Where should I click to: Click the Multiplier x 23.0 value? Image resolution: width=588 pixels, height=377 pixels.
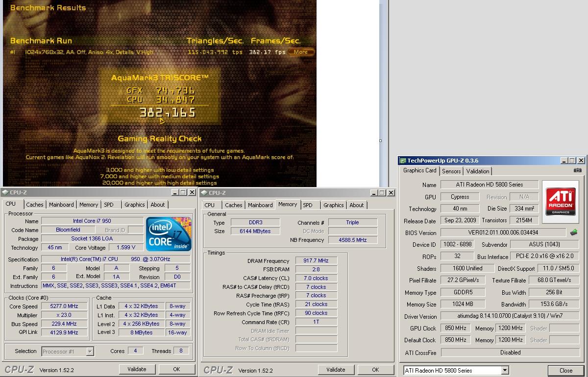tap(64, 315)
